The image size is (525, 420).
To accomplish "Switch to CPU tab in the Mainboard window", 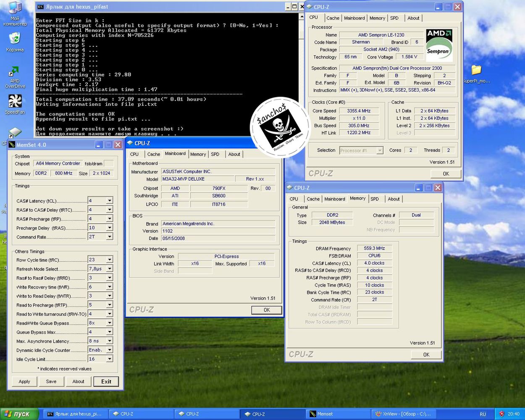I will [134, 154].
